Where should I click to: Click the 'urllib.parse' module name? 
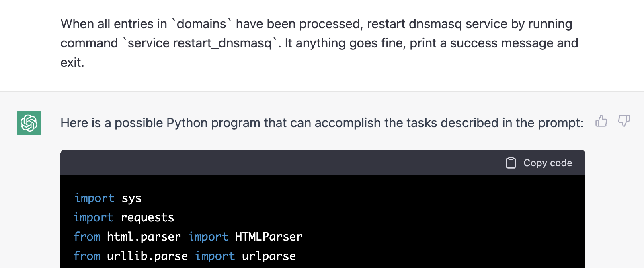(147, 256)
